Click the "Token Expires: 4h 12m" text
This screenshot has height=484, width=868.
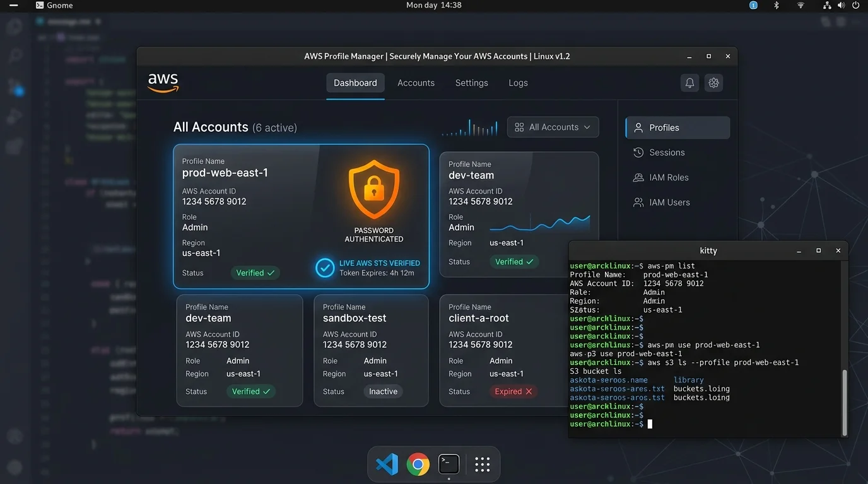coord(377,274)
